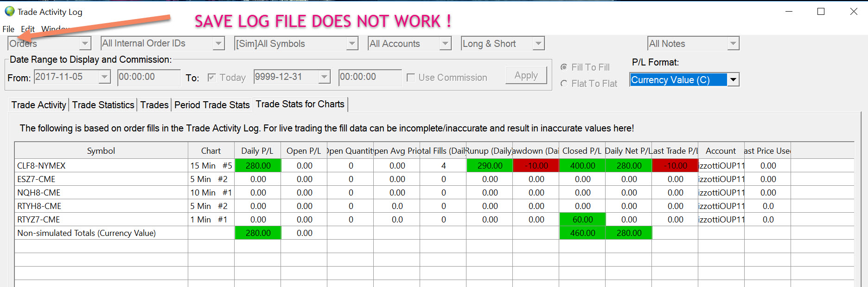Open the Edit menu

[x=28, y=29]
